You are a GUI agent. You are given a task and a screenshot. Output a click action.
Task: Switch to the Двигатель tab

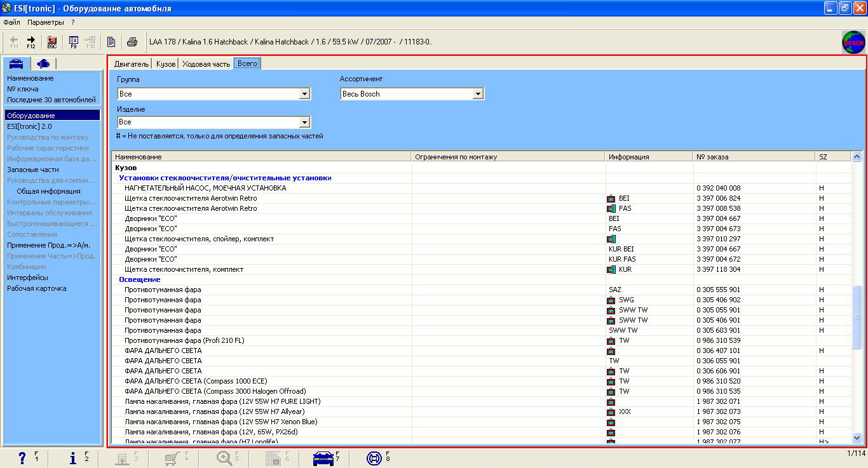click(x=132, y=64)
